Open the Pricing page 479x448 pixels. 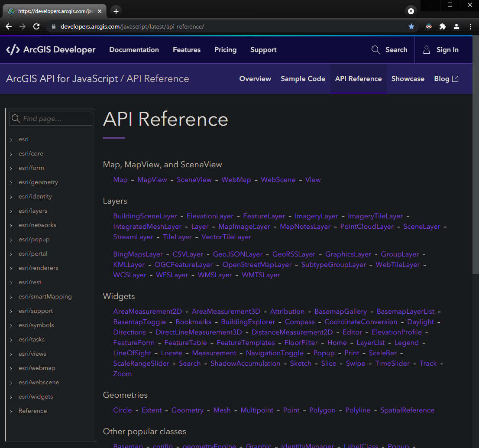click(226, 49)
